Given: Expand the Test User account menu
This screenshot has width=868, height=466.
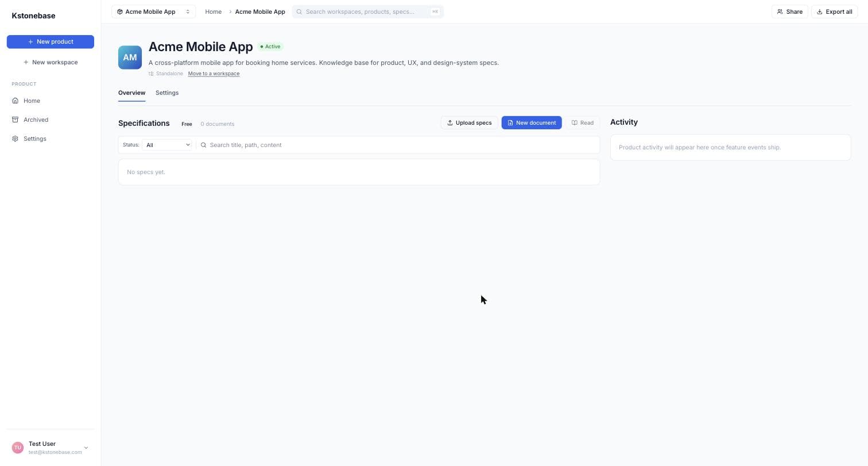Looking at the screenshot, I should point(51,448).
